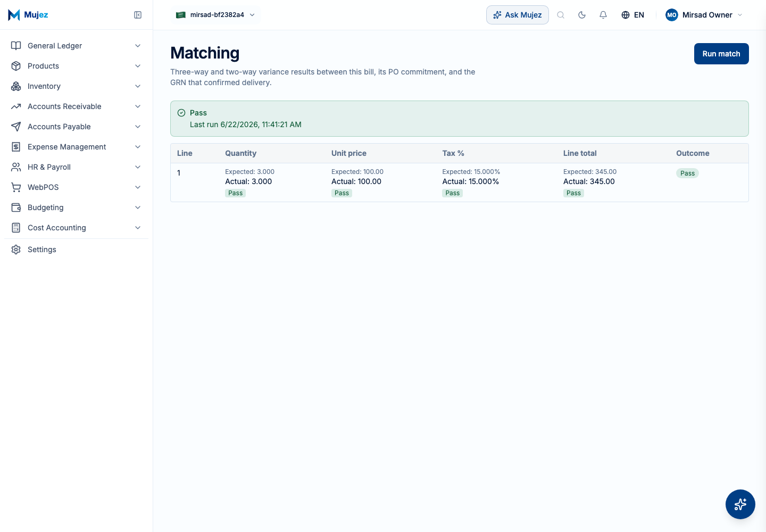Viewport: 766px width, 532px height.
Task: Open the floating AI assistant button
Action: 740,504
